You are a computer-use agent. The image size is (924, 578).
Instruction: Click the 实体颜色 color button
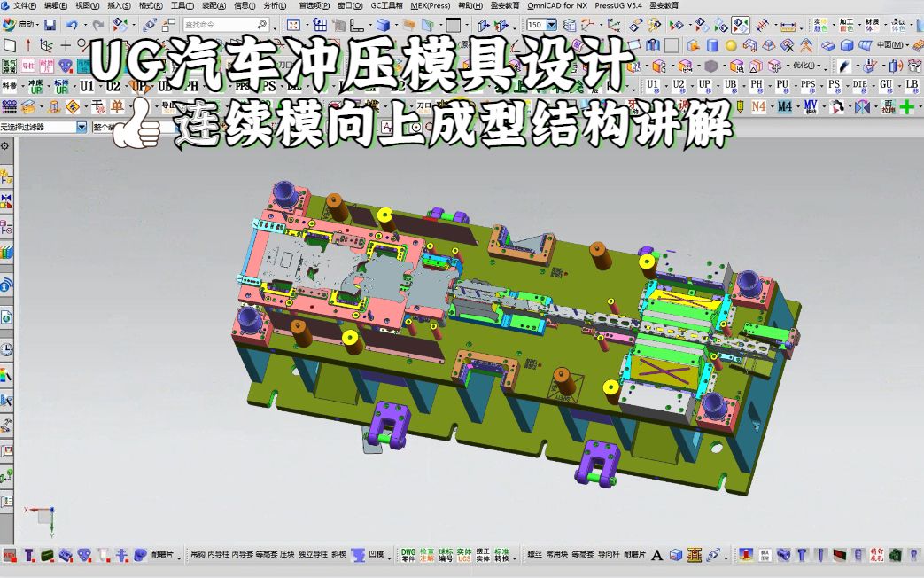tap(820, 25)
